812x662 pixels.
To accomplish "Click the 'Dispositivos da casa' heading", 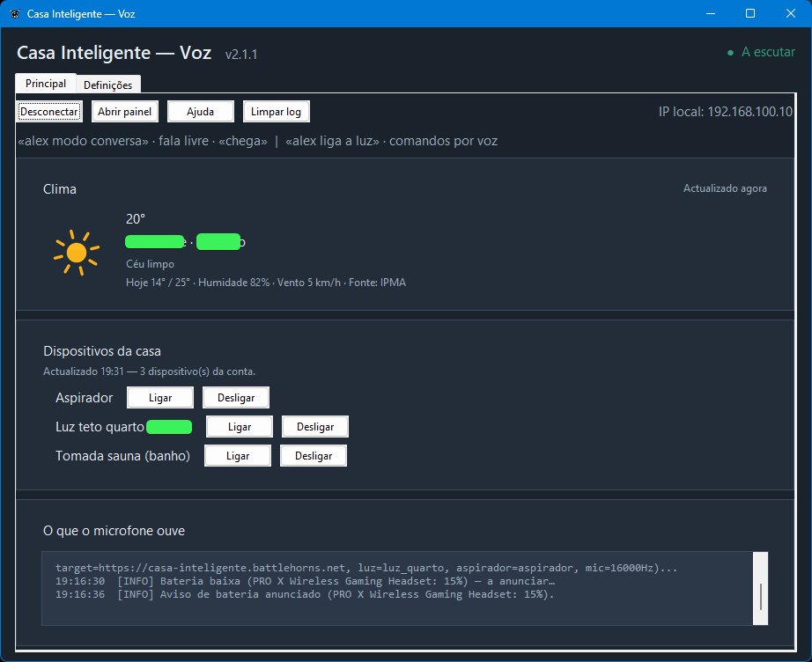I will [x=102, y=351].
